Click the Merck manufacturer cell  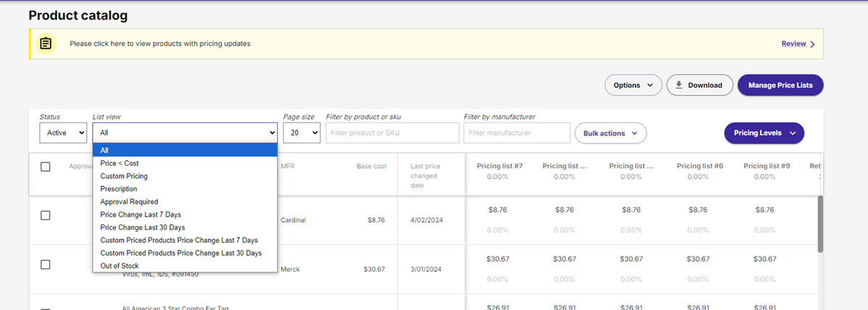[x=290, y=269]
